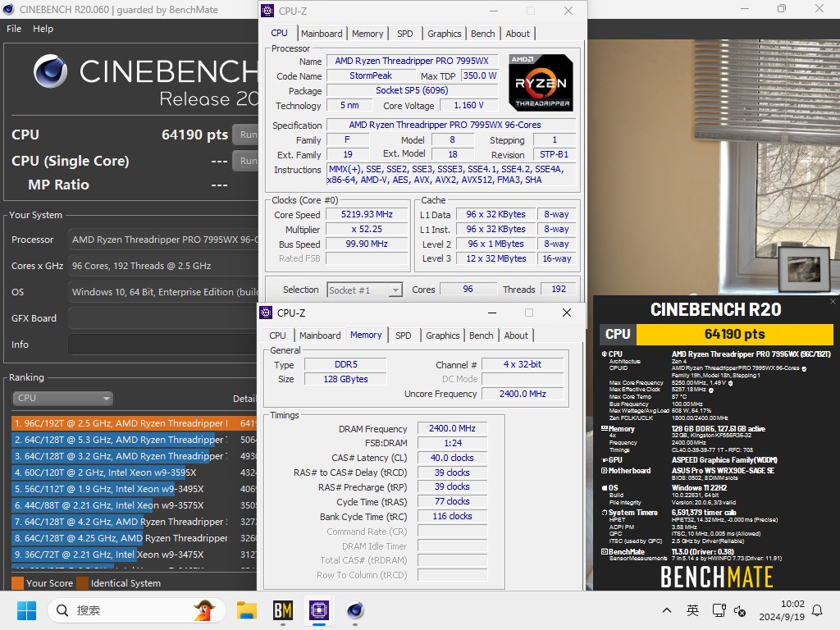Open the Windows Start menu
Image resolution: width=840 pixels, height=630 pixels.
click(x=26, y=610)
